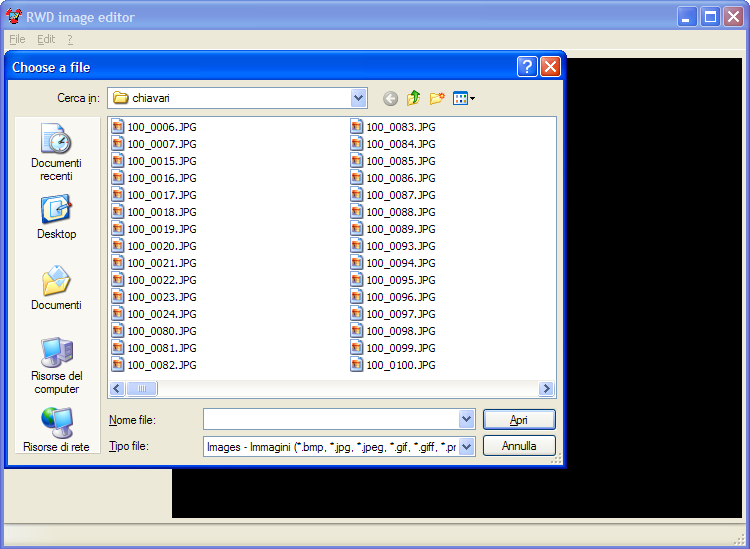Click the horizontal scrollbar thumb
Viewport: 750px width, 549px height.
pos(142,388)
